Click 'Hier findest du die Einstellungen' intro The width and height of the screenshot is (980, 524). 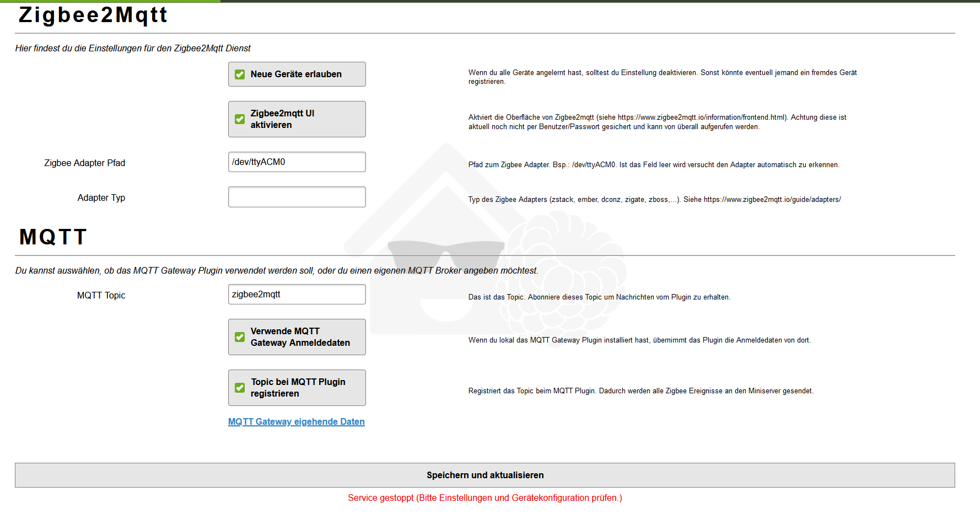(133, 49)
